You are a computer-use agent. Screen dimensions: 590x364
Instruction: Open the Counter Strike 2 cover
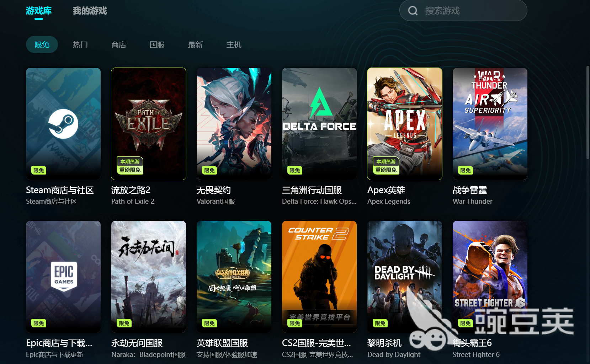point(319,277)
